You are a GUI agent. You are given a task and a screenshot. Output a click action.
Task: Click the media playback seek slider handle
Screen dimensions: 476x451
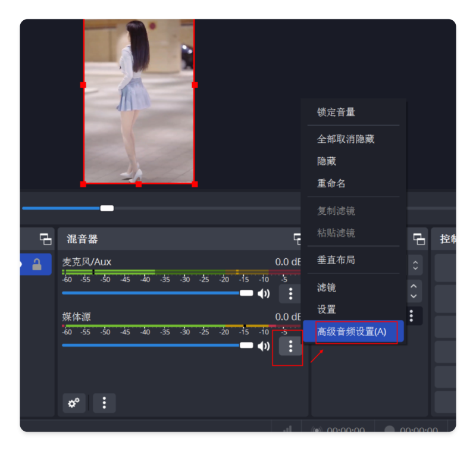pyautogui.click(x=107, y=208)
